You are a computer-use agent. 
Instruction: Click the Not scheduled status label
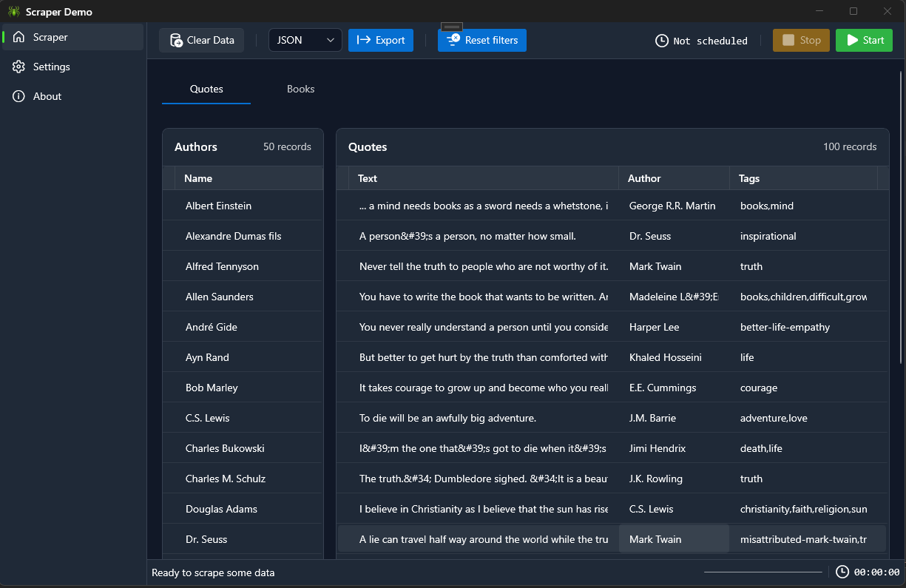[710, 41]
